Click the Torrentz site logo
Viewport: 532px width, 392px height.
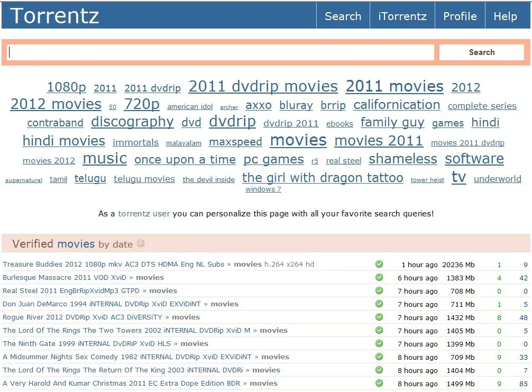pyautogui.click(x=54, y=16)
